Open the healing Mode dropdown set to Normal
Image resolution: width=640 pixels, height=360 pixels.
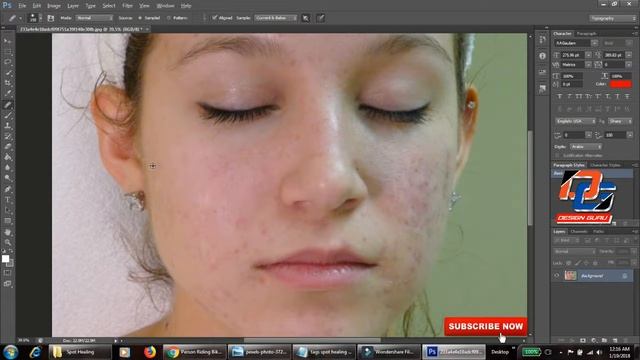(94, 18)
